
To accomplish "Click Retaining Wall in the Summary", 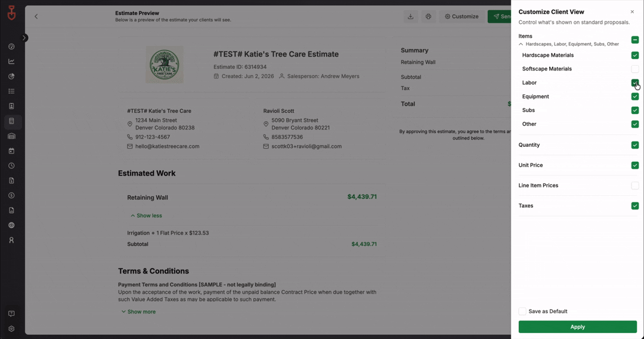I will coord(418,62).
